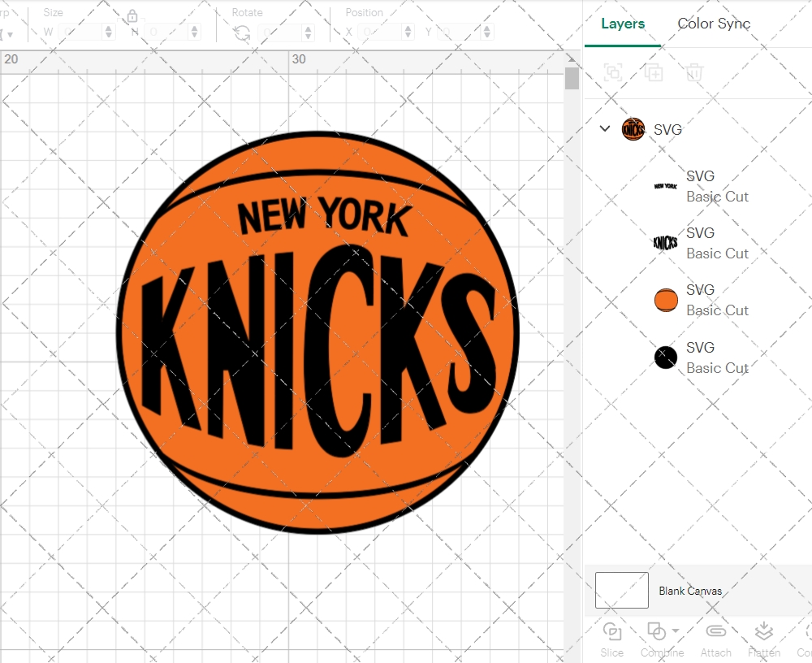The width and height of the screenshot is (812, 663).
Task: Select the Blank Canvas layer
Action: coord(698,591)
